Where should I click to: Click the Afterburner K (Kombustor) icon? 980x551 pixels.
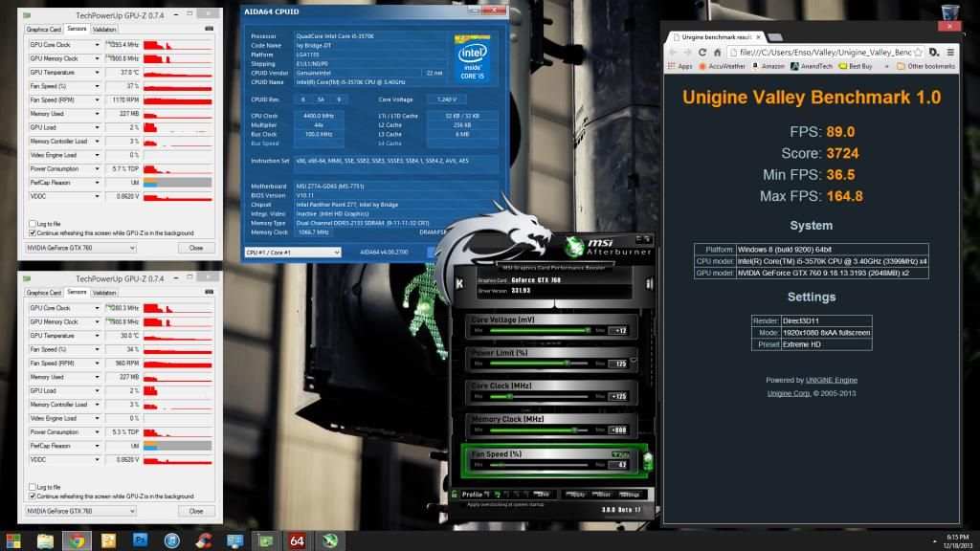(459, 283)
